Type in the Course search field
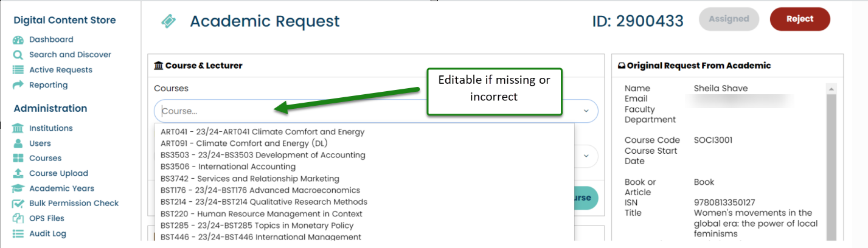This screenshot has width=868, height=248. click(x=365, y=111)
